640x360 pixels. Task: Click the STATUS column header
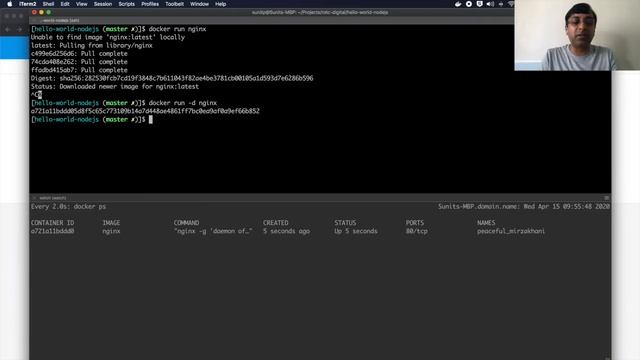click(x=345, y=223)
